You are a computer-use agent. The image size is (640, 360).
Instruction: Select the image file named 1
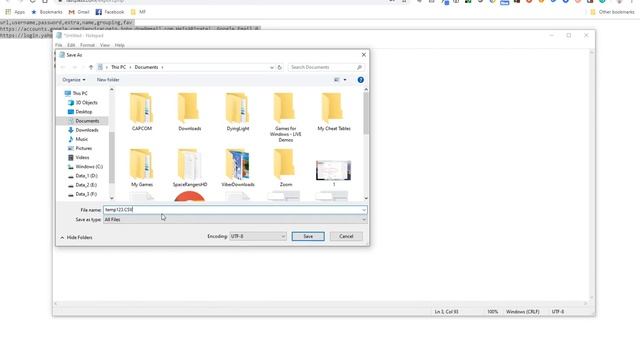click(x=333, y=173)
